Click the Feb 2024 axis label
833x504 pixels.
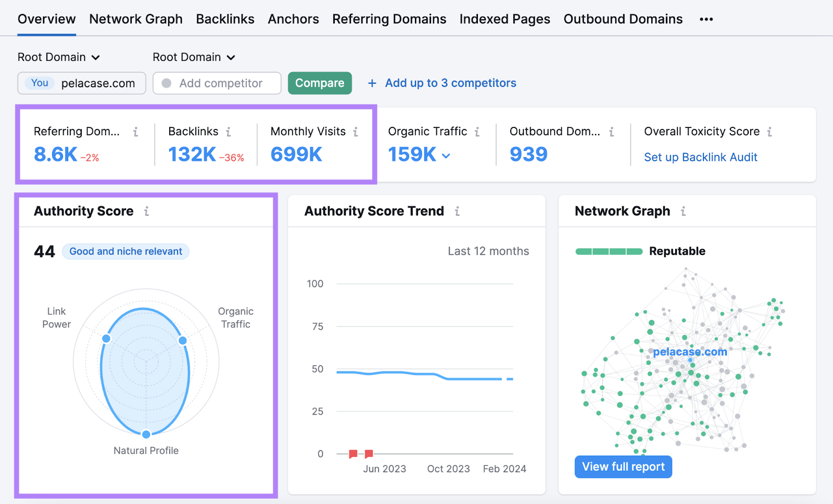pos(504,469)
